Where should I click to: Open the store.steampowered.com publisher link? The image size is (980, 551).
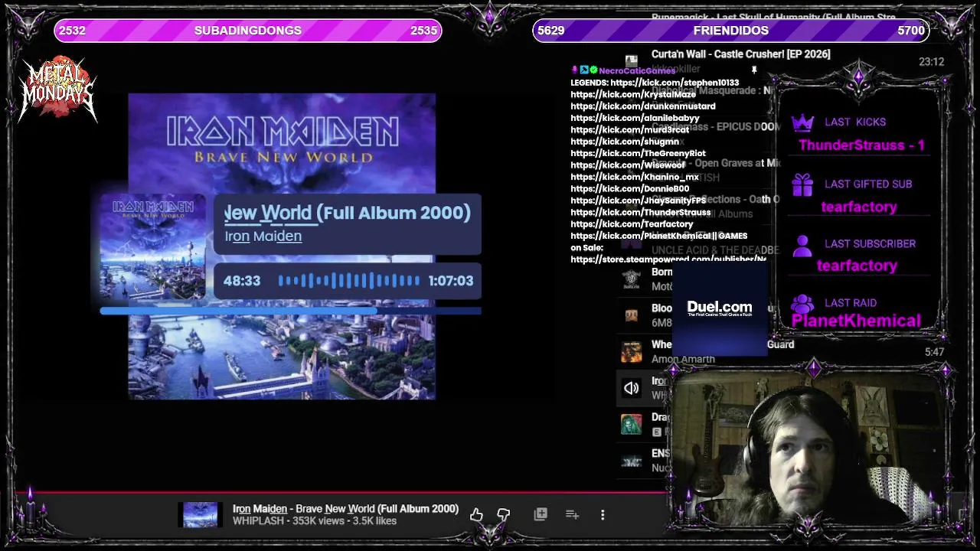(x=668, y=259)
